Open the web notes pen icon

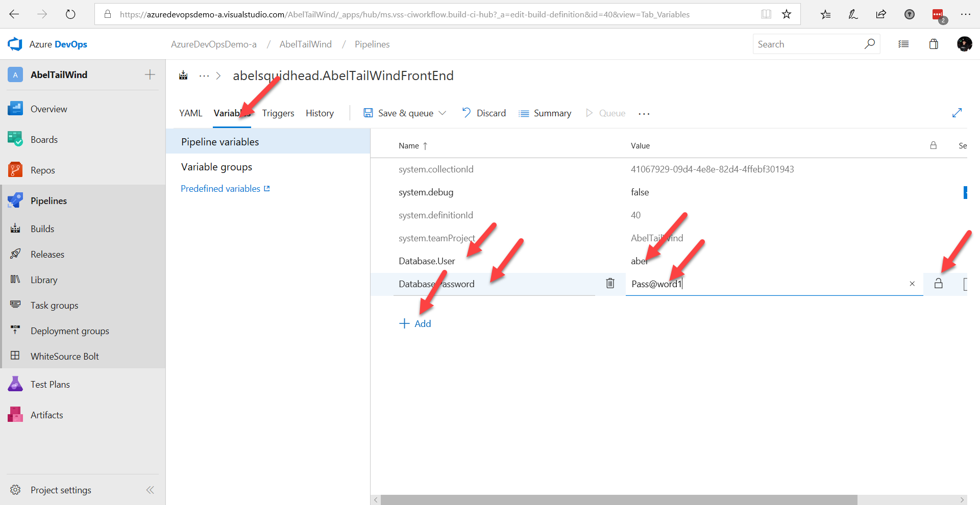[853, 14]
